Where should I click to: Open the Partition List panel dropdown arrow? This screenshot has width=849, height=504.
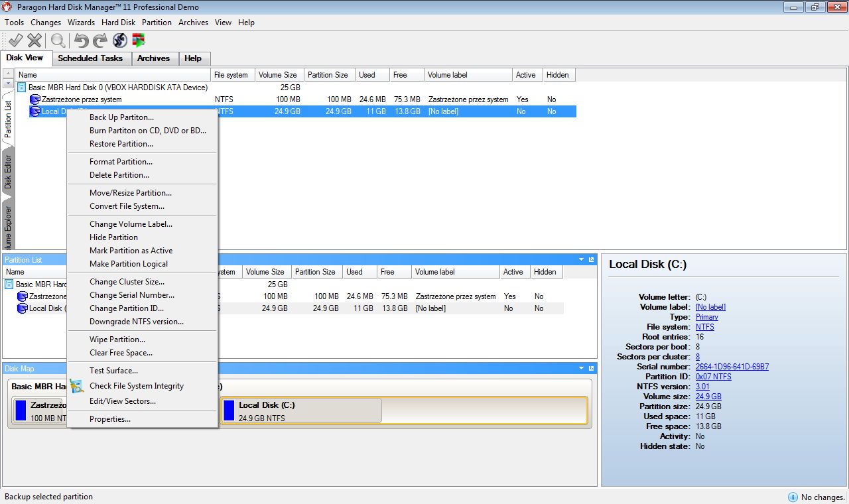pyautogui.click(x=582, y=259)
